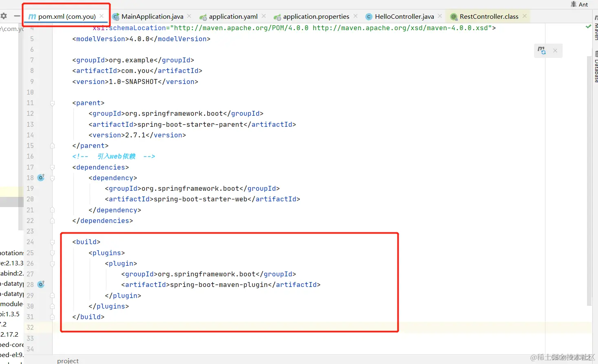598x364 pixels.
Task: Click line number 23 in the gutter
Action: [30, 231]
